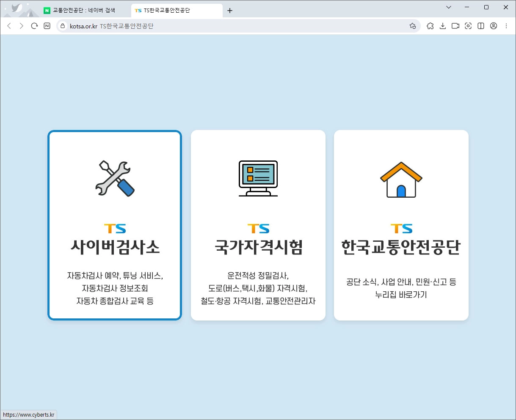The height and width of the screenshot is (420, 516).
Task: Reload the page with the refresh icon
Action: pos(34,26)
